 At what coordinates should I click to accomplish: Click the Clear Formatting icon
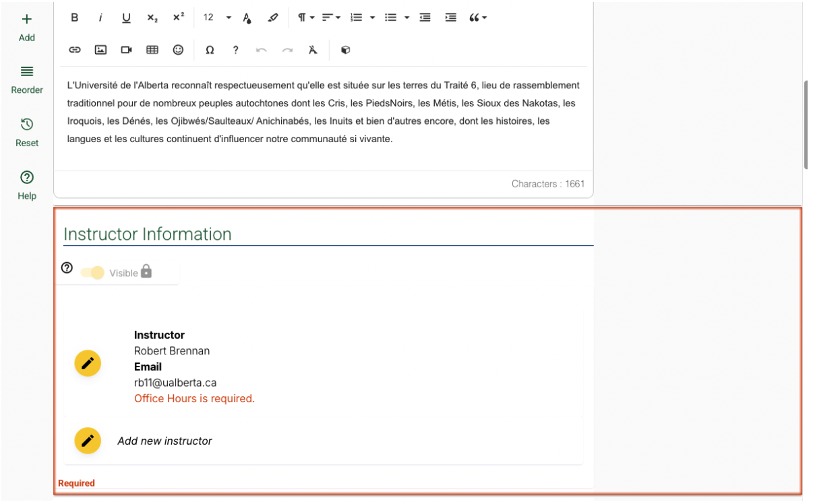click(x=312, y=50)
